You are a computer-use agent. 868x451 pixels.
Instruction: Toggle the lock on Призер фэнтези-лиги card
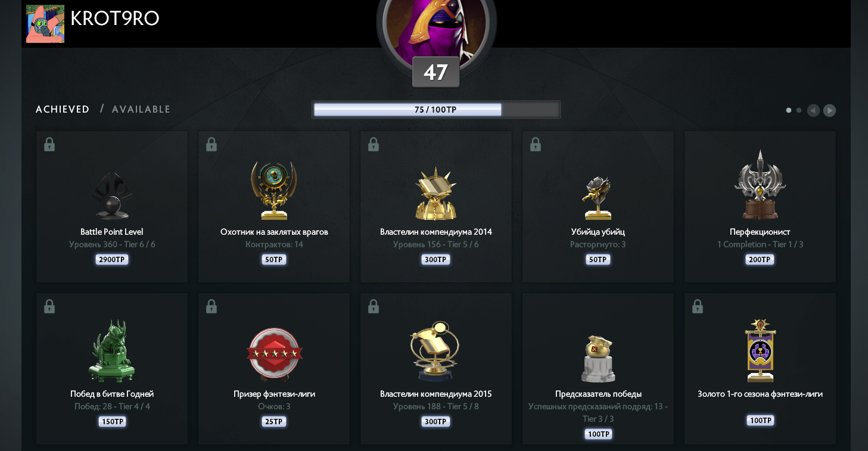coord(211,306)
